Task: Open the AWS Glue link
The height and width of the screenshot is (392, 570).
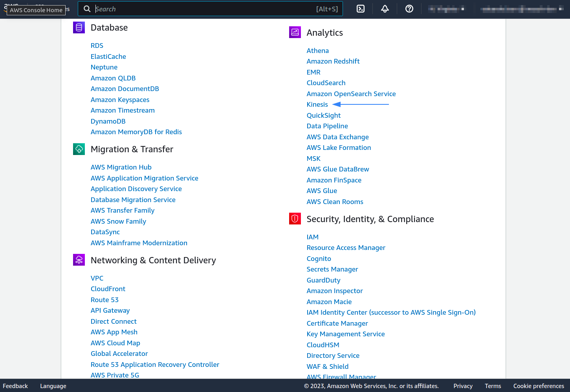Action: tap(322, 191)
